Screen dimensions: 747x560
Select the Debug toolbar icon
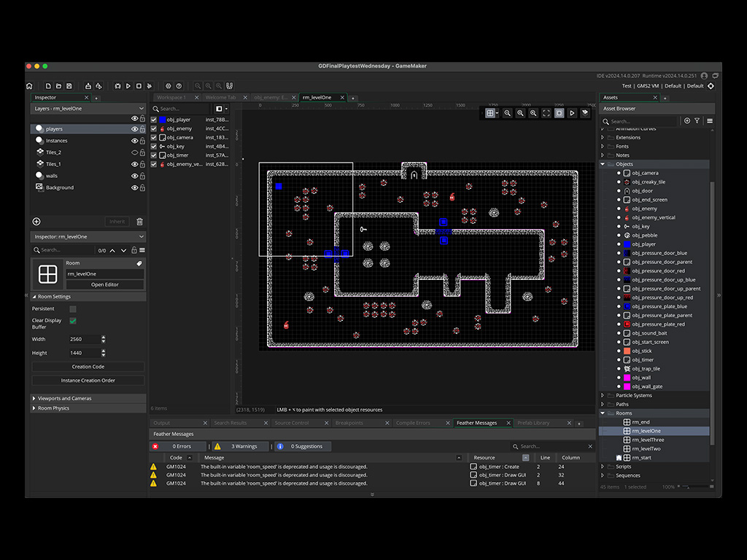click(x=117, y=85)
